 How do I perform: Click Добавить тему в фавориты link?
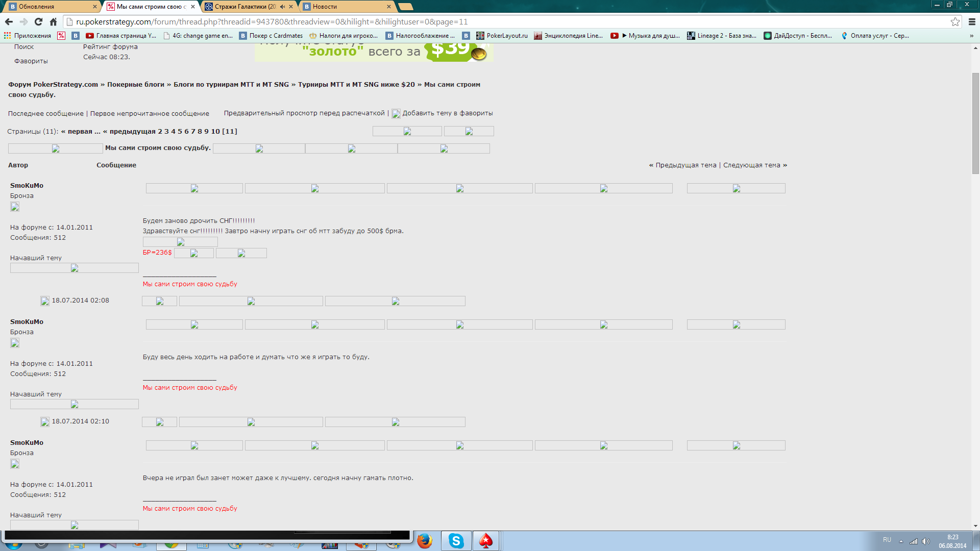click(x=447, y=113)
